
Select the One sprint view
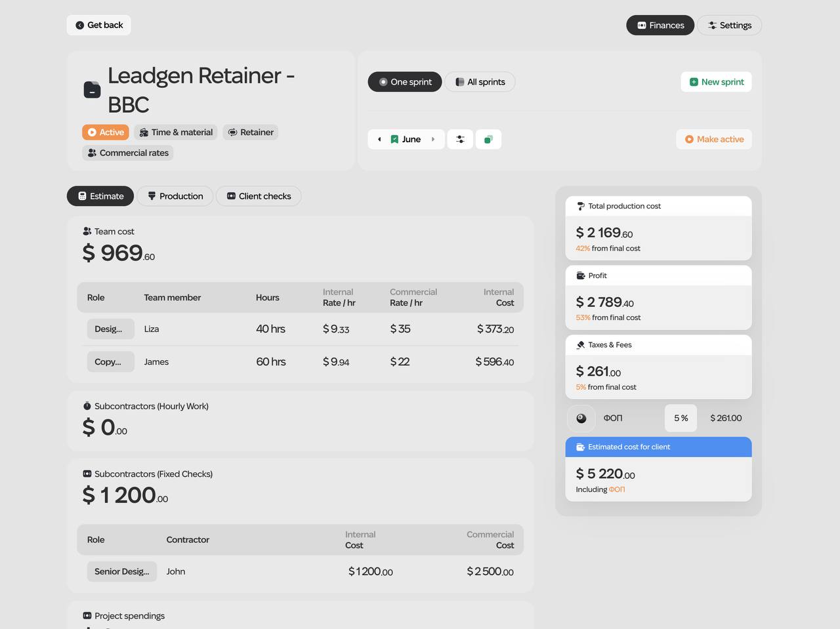pos(404,82)
